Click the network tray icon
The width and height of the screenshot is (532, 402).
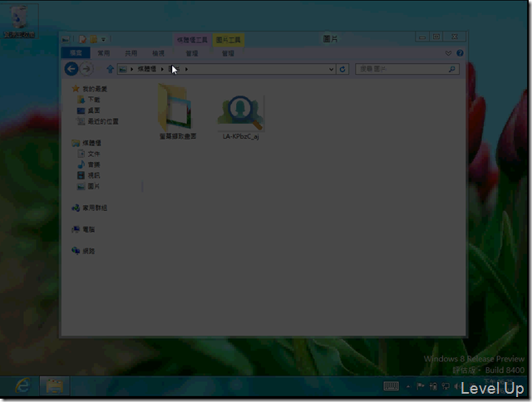coord(446,385)
